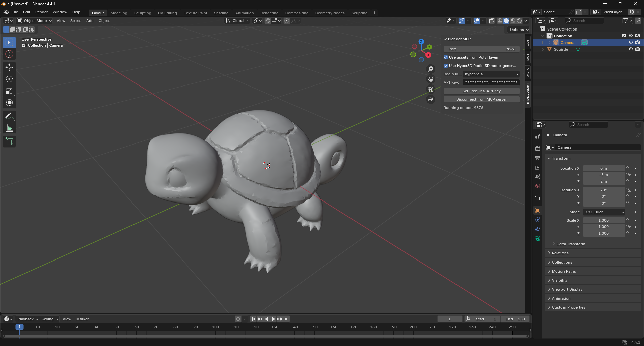Uncheck Use Hyper3D Rodin 3D model generation
Screen dimensions: 644x346
(446, 66)
